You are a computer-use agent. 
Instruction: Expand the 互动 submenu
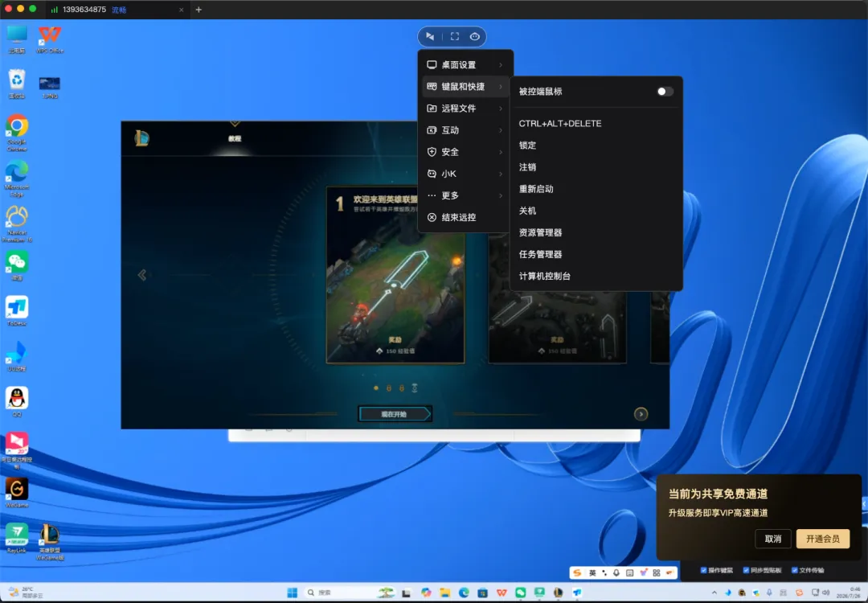pos(465,130)
